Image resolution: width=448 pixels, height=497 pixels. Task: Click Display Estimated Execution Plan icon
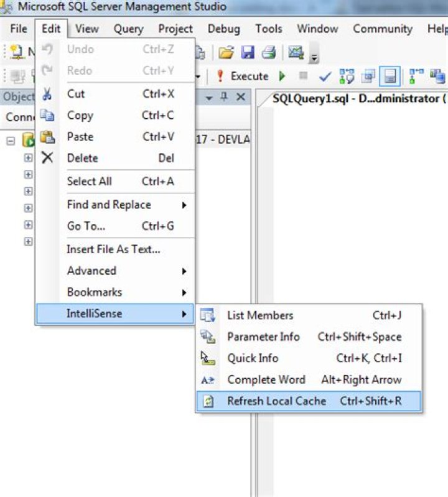point(347,77)
